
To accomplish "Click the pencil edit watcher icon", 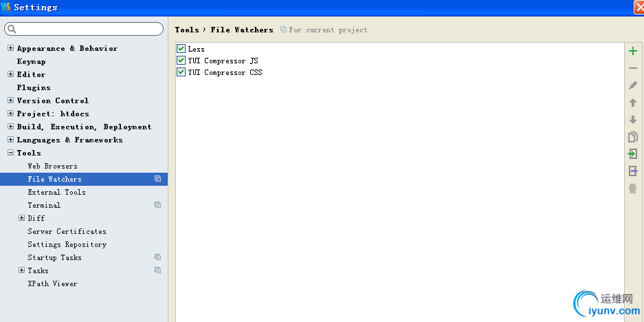I will click(x=633, y=85).
